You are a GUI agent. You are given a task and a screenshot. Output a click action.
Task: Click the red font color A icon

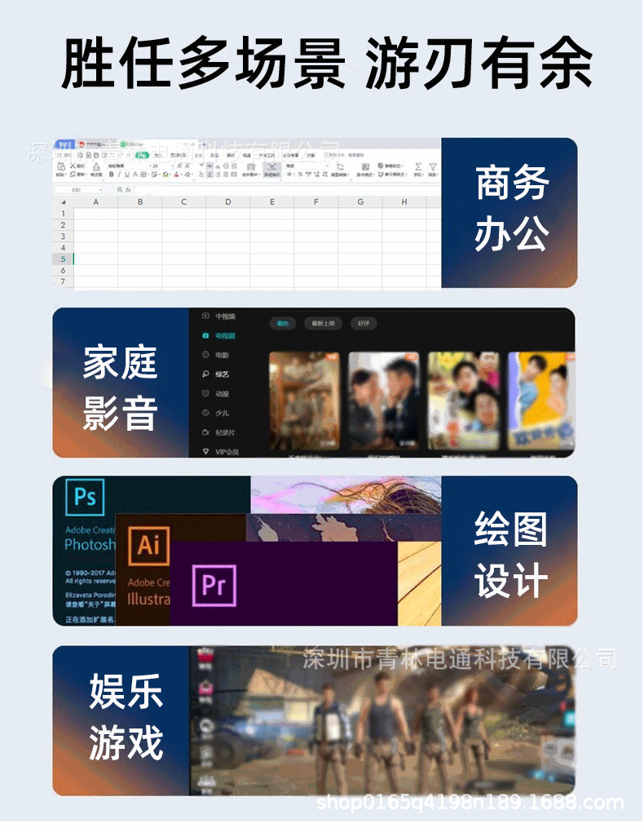click(176, 175)
